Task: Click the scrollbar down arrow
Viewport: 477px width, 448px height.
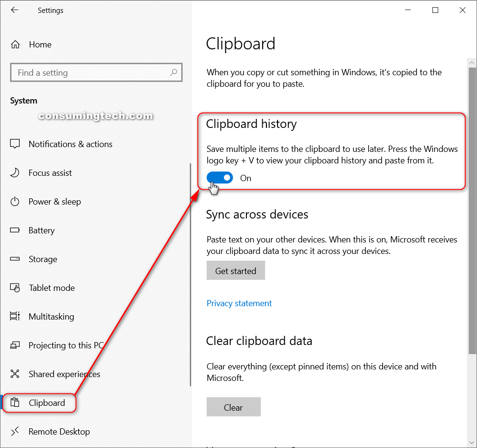Action: 472,442
